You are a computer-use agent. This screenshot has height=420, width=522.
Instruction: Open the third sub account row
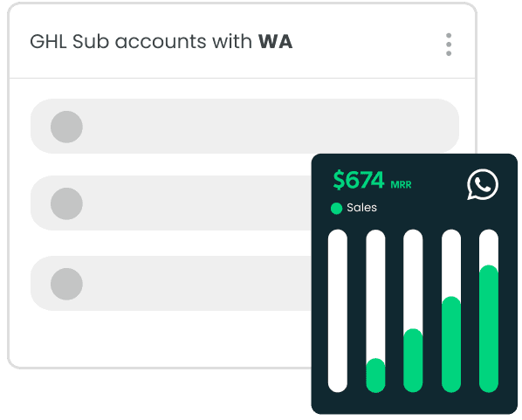pos(171,283)
